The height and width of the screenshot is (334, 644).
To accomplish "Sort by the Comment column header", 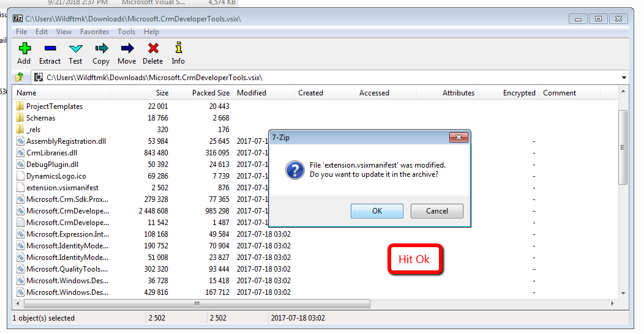I will click(569, 93).
